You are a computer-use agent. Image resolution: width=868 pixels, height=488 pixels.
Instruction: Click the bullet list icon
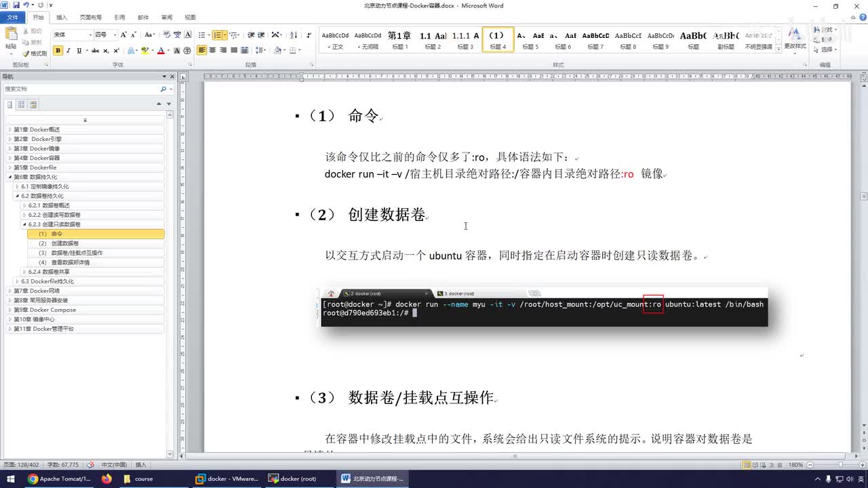pyautogui.click(x=202, y=35)
